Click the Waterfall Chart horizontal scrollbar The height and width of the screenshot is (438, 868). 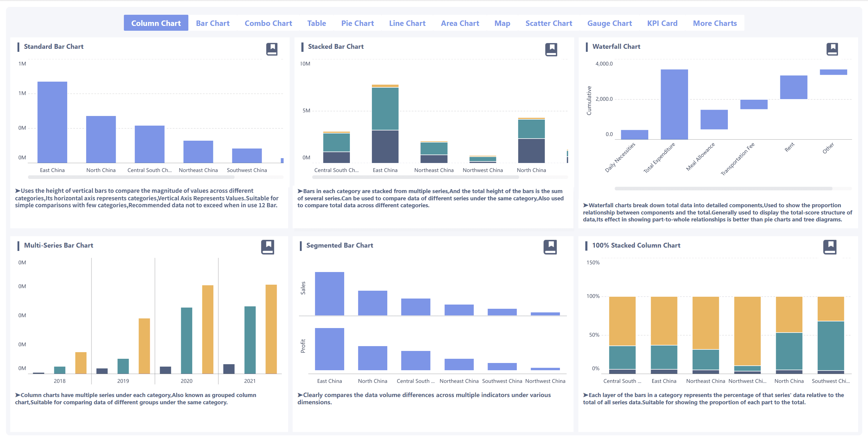click(723, 189)
